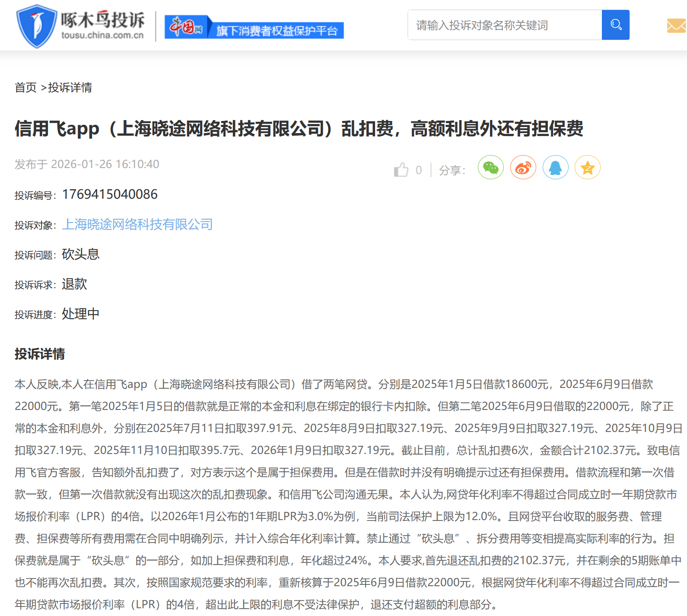This screenshot has height=616, width=687.
Task: Click the like count next to thumbs-up
Action: tap(418, 170)
